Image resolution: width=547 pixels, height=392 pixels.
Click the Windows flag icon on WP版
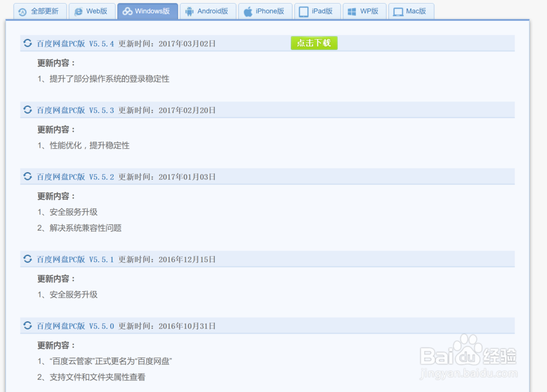click(x=352, y=12)
